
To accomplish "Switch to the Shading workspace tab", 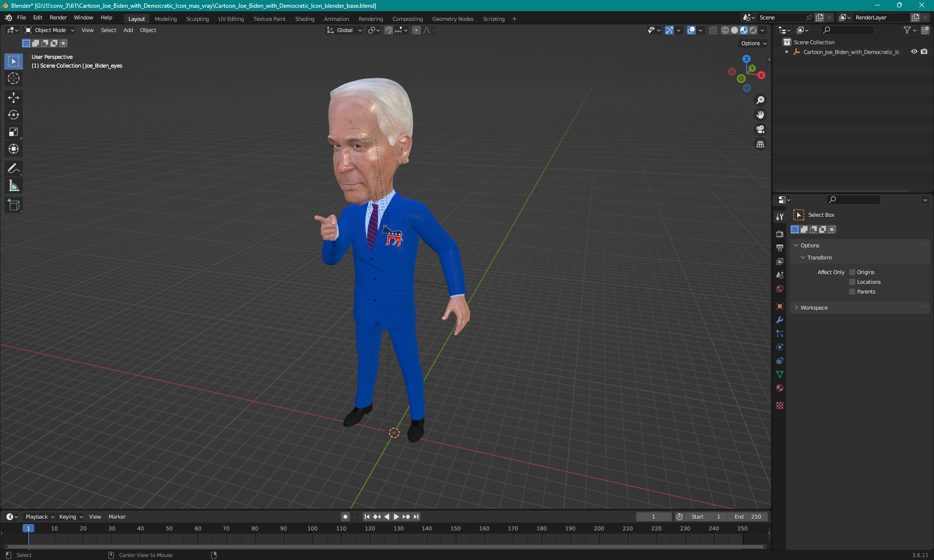I will (305, 19).
